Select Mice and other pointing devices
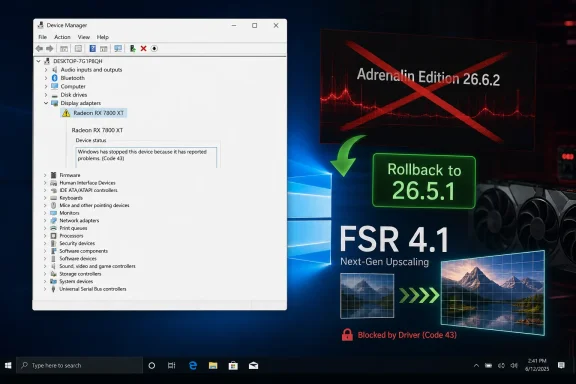 coord(94,205)
